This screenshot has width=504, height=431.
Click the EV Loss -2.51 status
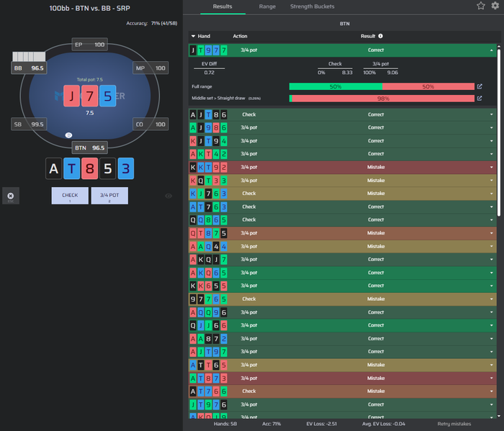click(321, 424)
